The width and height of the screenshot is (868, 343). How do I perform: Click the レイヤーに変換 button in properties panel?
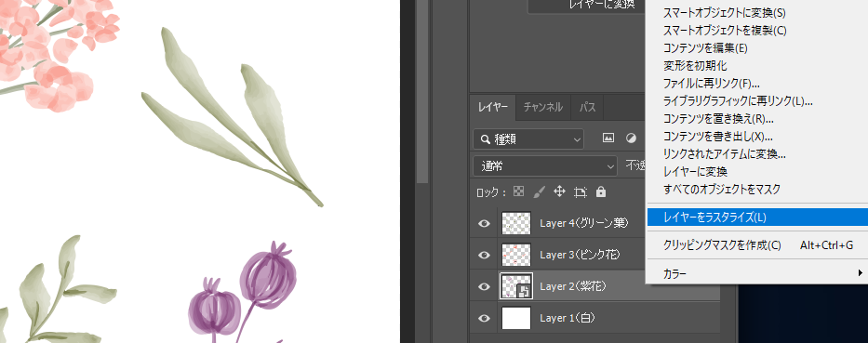click(x=587, y=6)
